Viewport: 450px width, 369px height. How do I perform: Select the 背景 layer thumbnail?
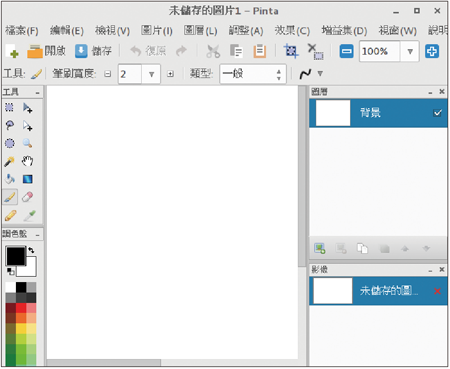point(333,113)
